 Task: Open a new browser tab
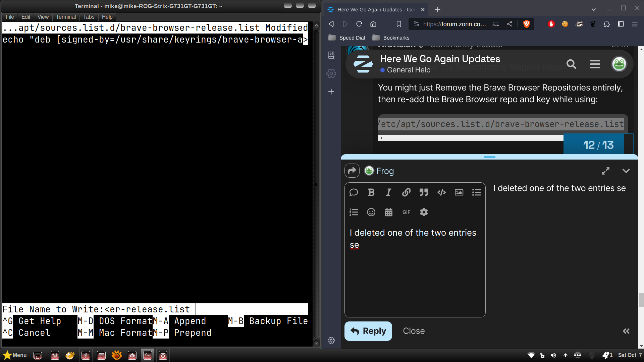(437, 10)
